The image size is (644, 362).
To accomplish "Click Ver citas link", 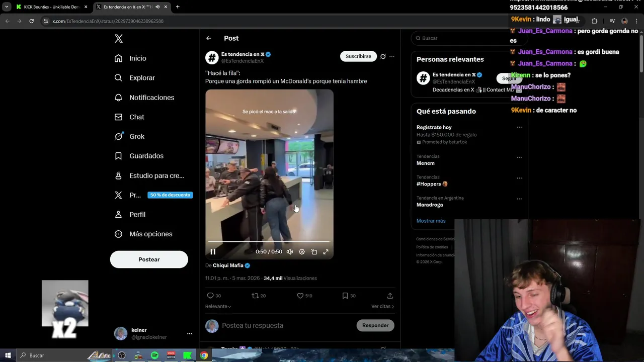I will [382, 306].
